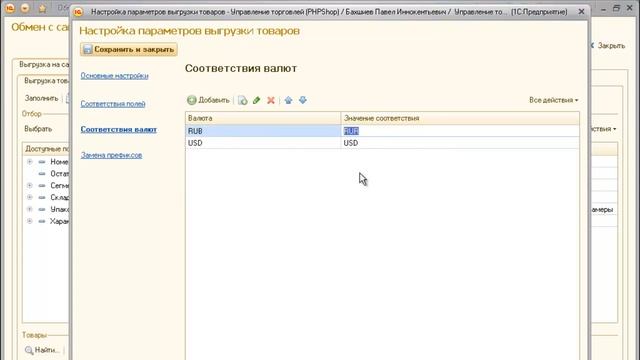640x360 pixels.
Task: Move row down with arrow icon
Action: [302, 100]
